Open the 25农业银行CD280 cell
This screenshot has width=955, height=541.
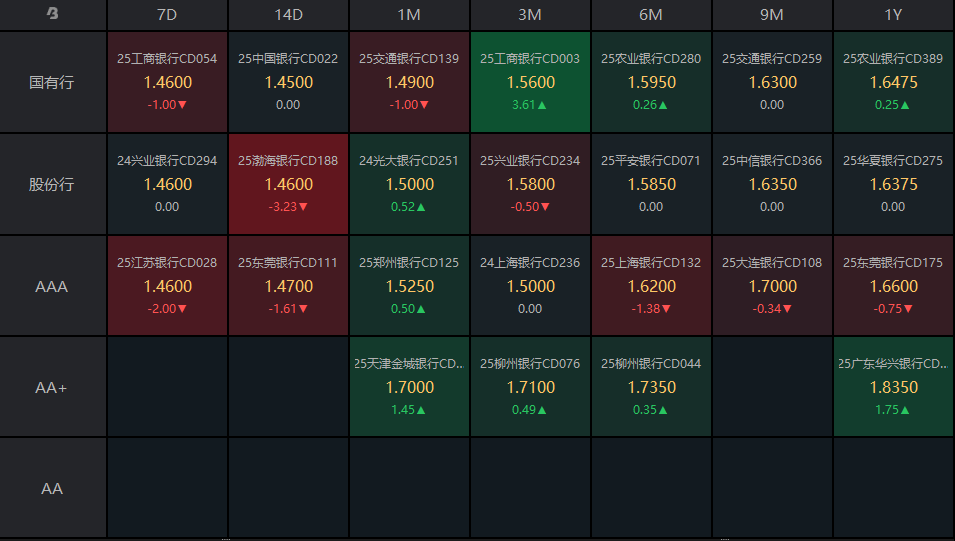coord(650,82)
